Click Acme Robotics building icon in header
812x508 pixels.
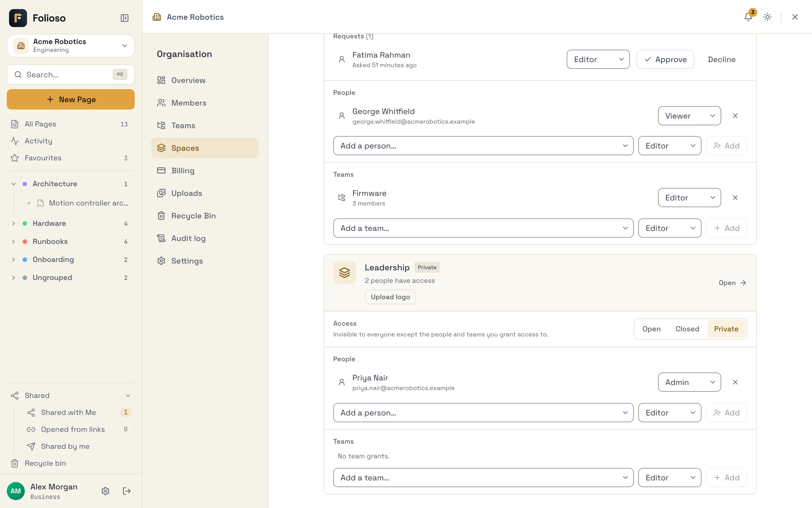(157, 17)
